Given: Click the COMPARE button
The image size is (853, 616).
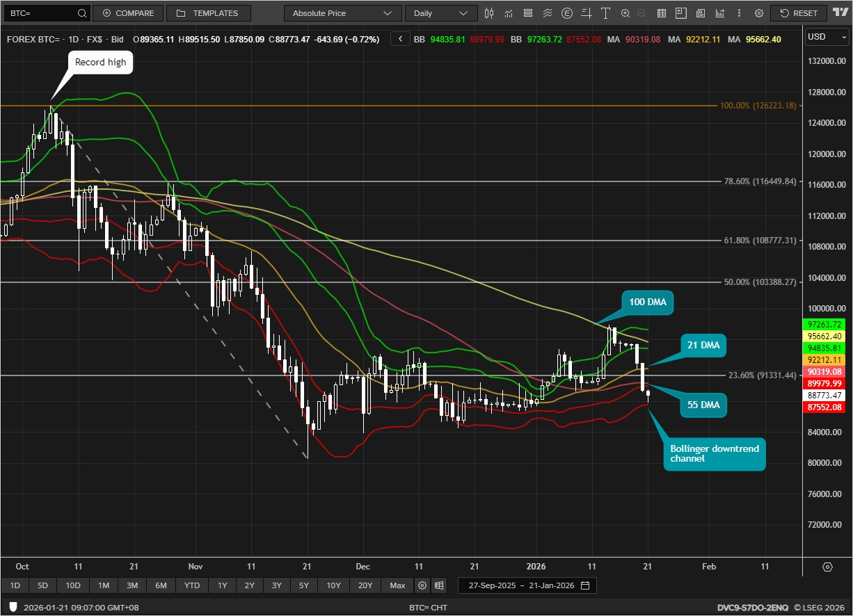Looking at the screenshot, I should pos(128,13).
